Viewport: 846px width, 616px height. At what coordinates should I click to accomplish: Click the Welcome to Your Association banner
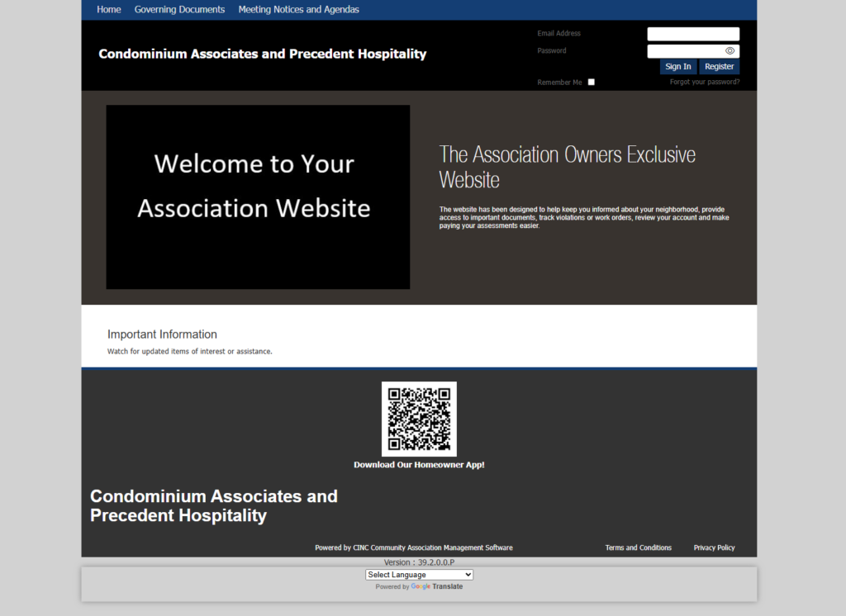click(258, 197)
